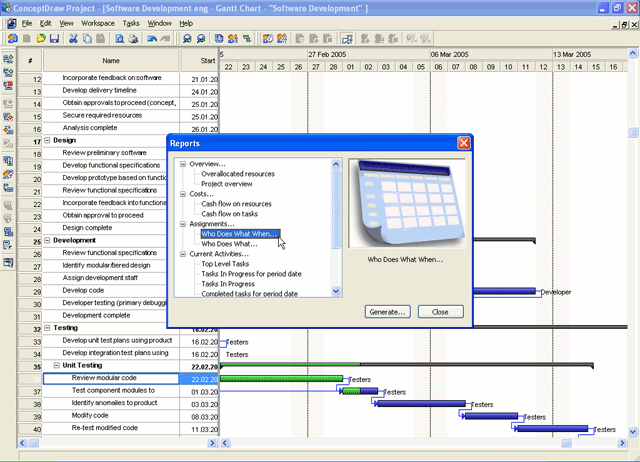
Task: Close the Reports dialog with the red X
Action: [x=464, y=143]
